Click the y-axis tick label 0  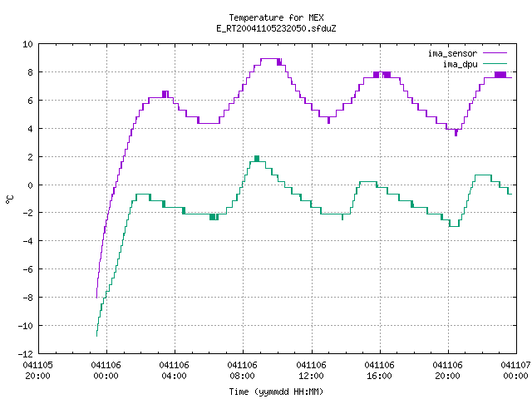(31, 185)
